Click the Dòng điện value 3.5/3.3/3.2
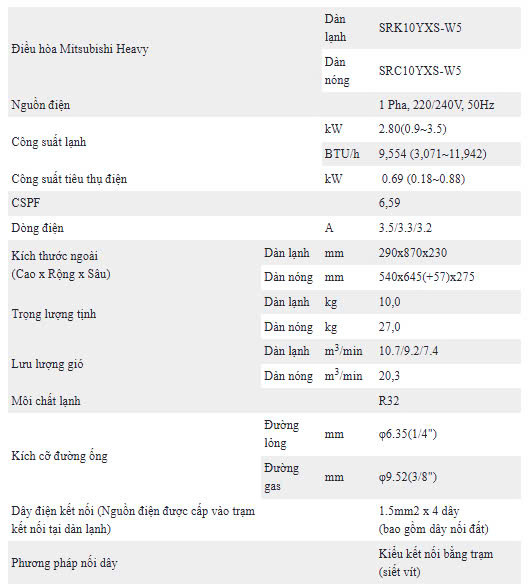The height and width of the screenshot is (588, 531). click(405, 228)
